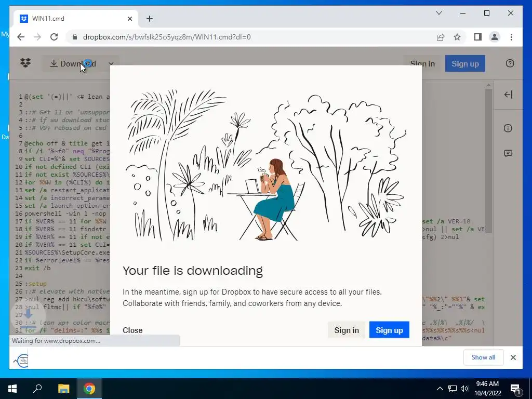Screen dimensions: 532x399
Task: Collapse the right sidebar arrow icon
Action: point(508,95)
